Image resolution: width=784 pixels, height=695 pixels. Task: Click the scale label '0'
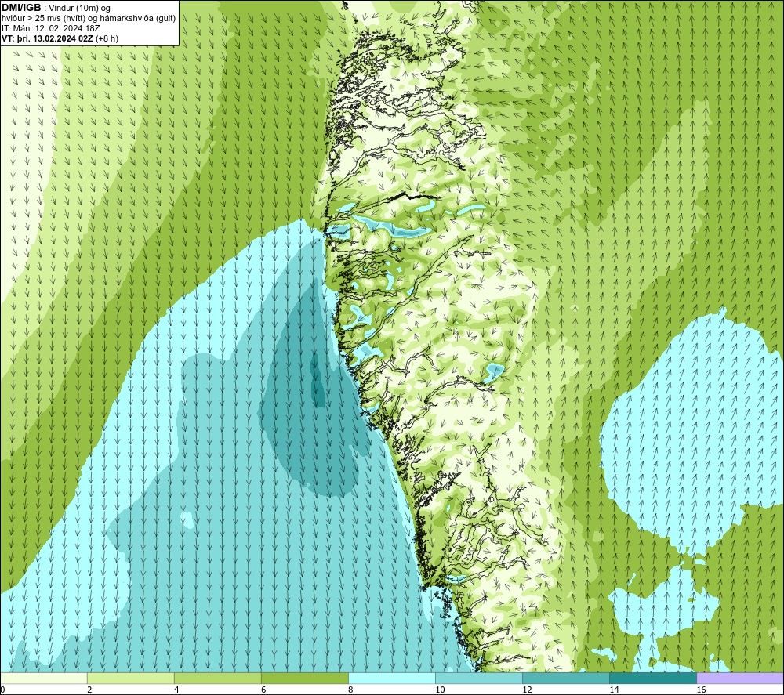pyautogui.click(x=3, y=690)
